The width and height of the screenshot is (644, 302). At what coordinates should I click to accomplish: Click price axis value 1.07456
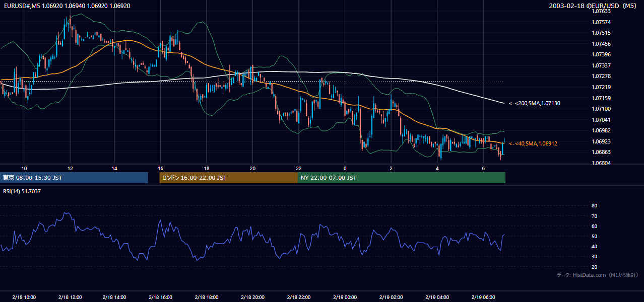[x=601, y=44]
